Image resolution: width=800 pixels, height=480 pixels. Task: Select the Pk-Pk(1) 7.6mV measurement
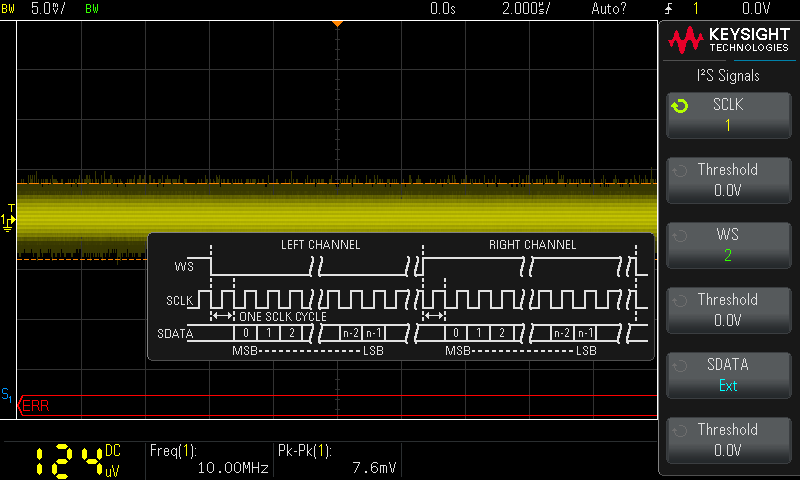click(x=337, y=459)
